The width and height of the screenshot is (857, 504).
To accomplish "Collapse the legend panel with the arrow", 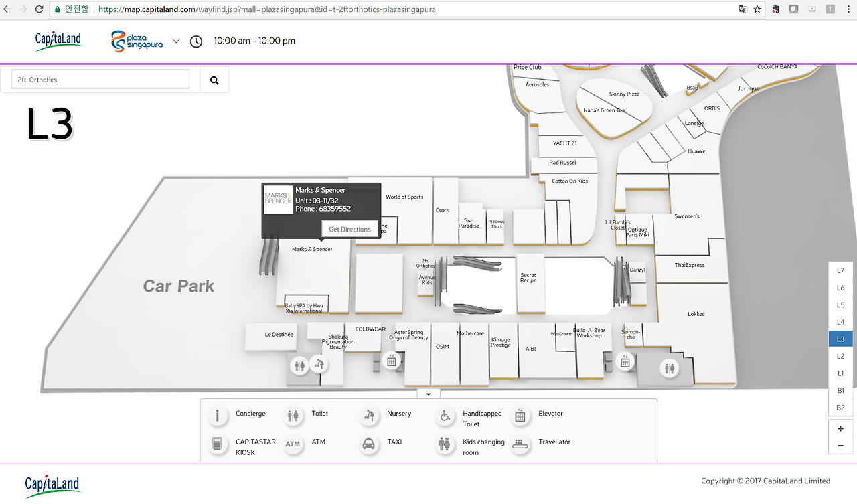I will tap(428, 394).
